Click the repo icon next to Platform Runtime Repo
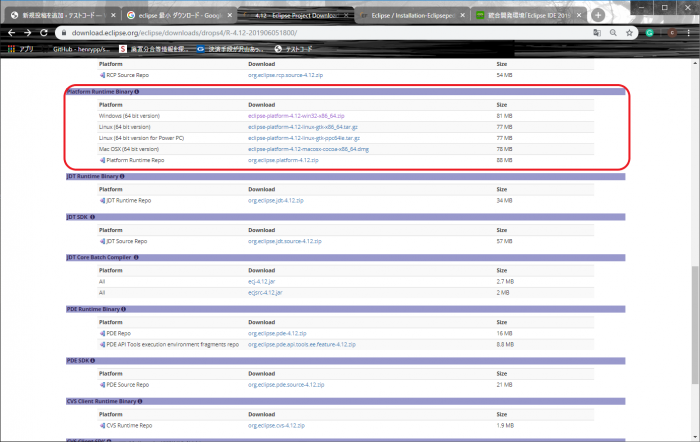This screenshot has width=700, height=442. pos(102,160)
